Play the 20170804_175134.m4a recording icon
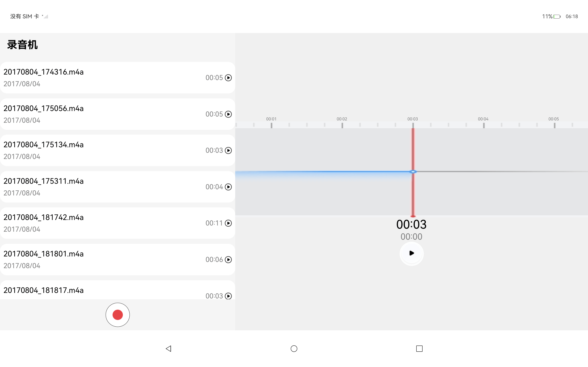 [228, 150]
